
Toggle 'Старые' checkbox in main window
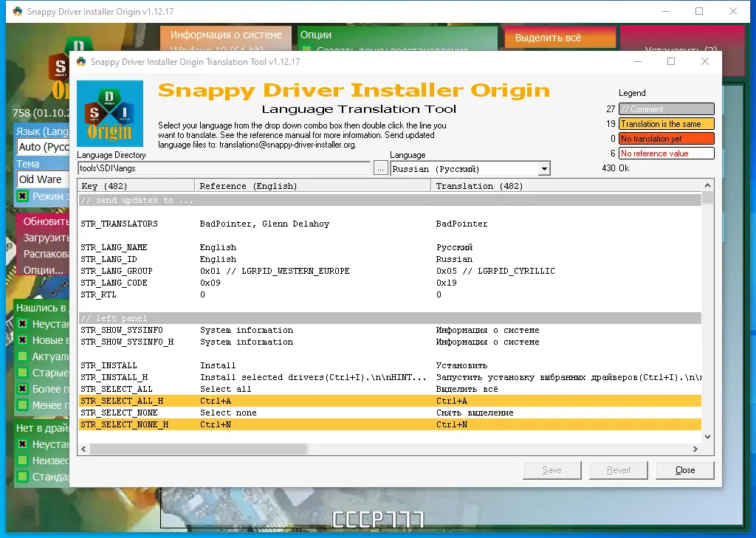[x=22, y=373]
